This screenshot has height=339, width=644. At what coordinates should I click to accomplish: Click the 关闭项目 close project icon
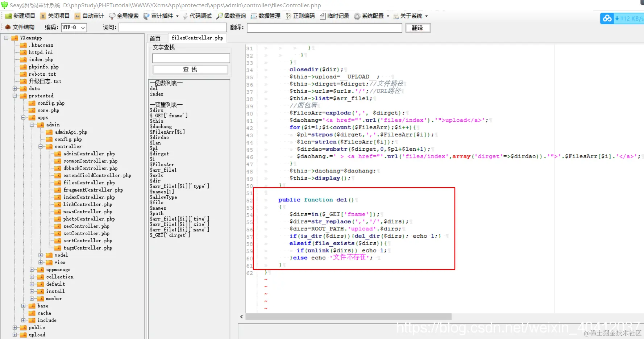point(43,16)
